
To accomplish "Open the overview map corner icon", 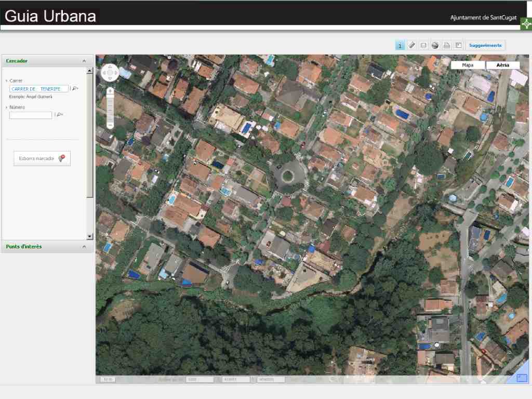I will [x=522, y=378].
